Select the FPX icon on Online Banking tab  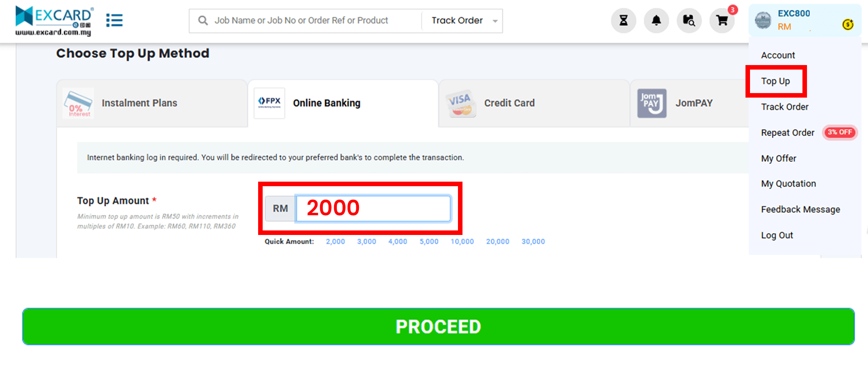click(x=269, y=103)
